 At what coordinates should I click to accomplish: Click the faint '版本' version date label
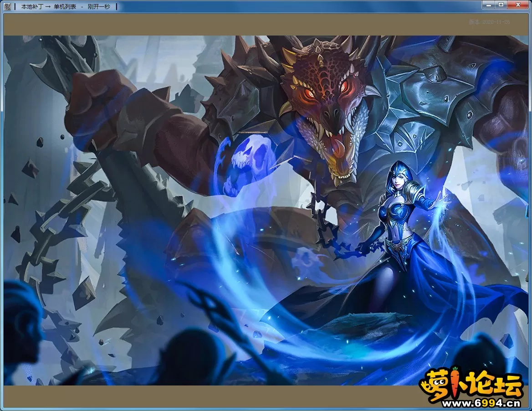coord(489,22)
